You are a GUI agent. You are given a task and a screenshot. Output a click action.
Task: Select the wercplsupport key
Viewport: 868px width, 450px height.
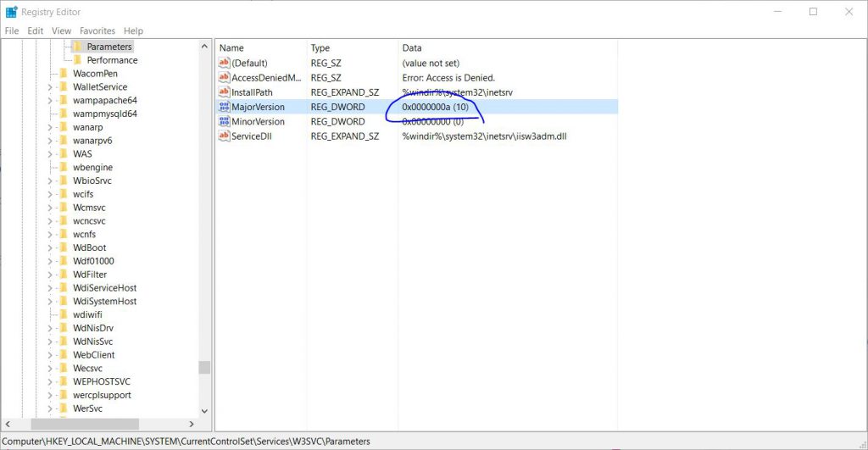102,395
